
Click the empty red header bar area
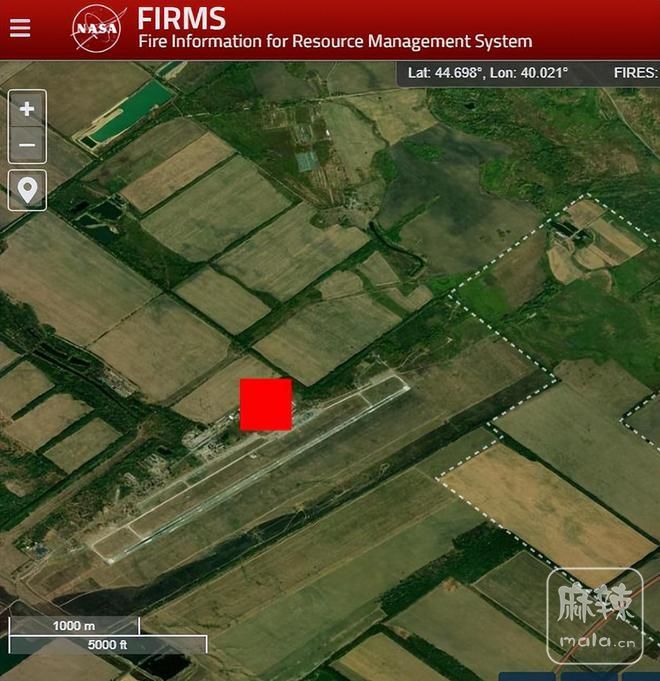click(x=600, y=28)
